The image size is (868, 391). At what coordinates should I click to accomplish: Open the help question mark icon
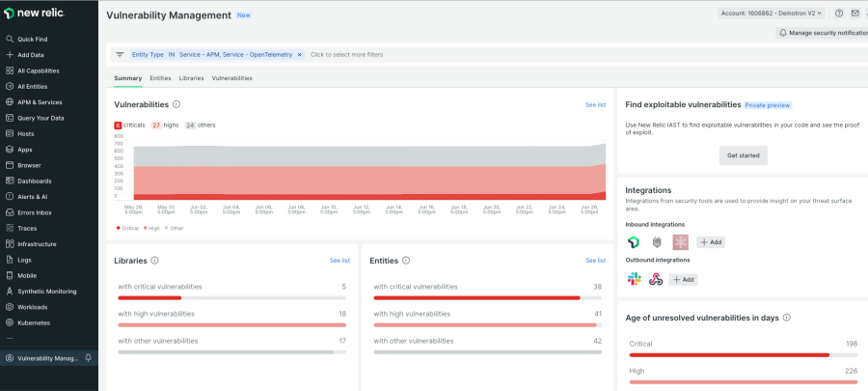pyautogui.click(x=839, y=14)
